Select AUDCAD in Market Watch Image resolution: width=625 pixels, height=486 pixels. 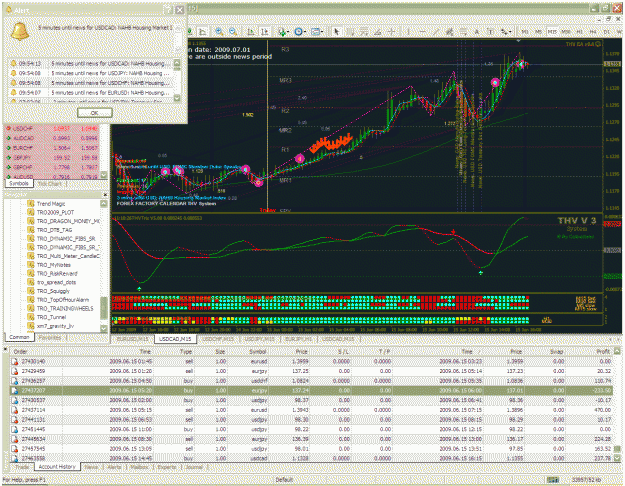tap(52, 138)
